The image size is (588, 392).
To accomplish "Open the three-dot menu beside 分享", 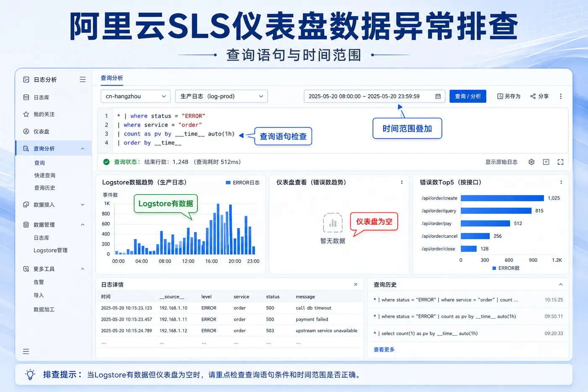I will (x=561, y=96).
